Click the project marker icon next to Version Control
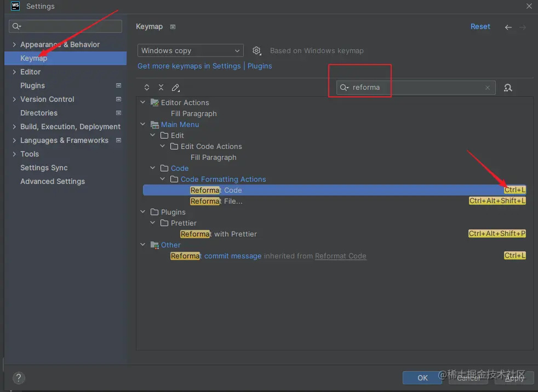The width and height of the screenshot is (538, 392). [x=118, y=99]
